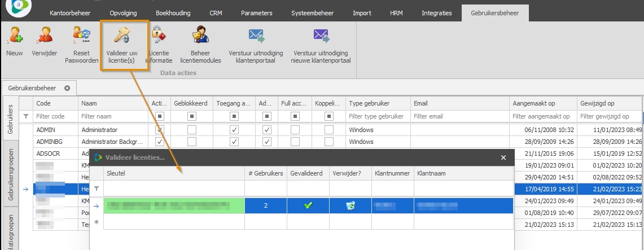
Task: Close the Gebruikersbeheer document tab
Action: (x=67, y=88)
